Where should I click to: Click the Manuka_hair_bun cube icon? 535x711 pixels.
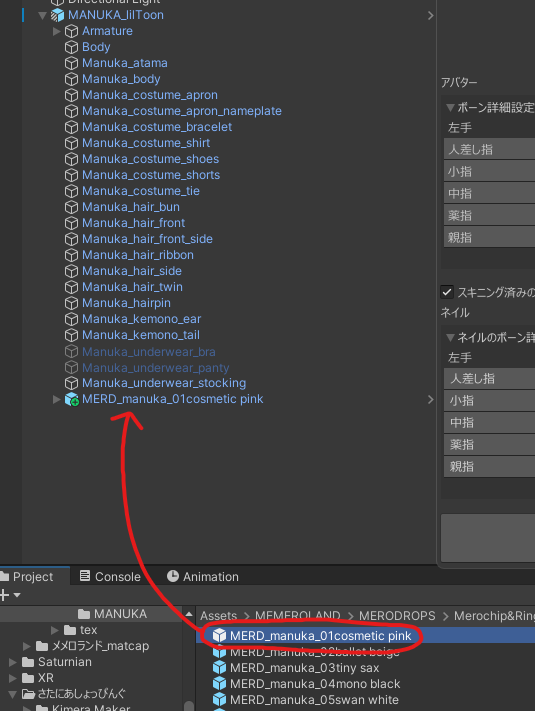[x=71, y=207]
